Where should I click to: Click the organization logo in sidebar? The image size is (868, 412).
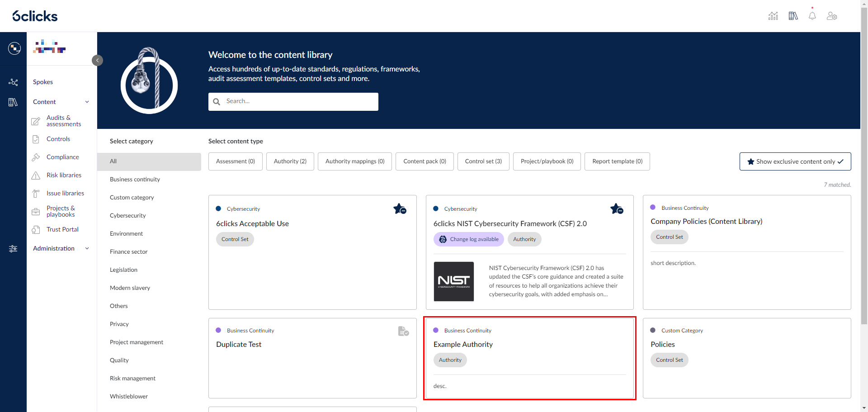[x=50, y=47]
